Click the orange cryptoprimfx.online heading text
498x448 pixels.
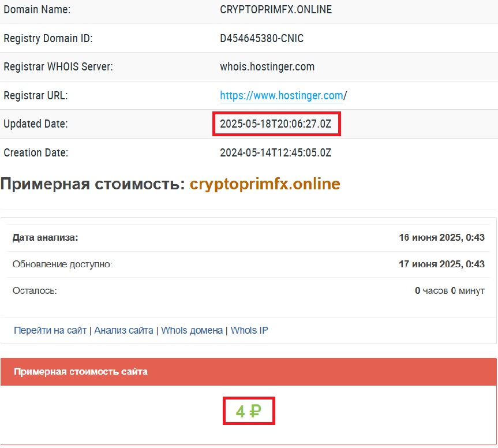[265, 184]
